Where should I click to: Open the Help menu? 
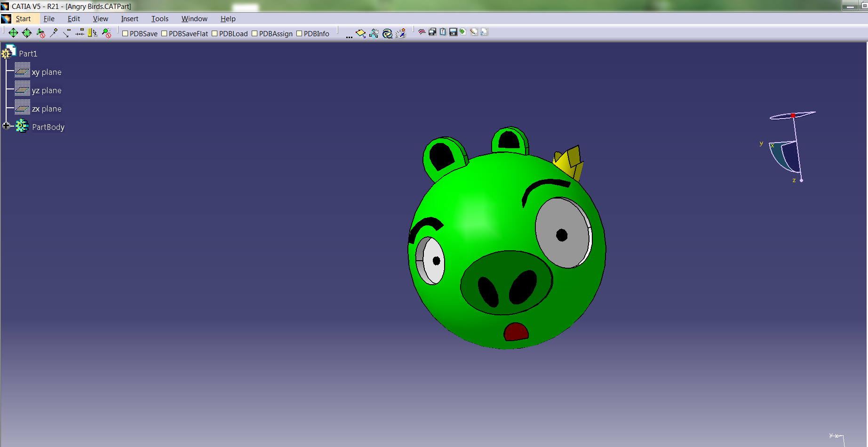coord(228,19)
